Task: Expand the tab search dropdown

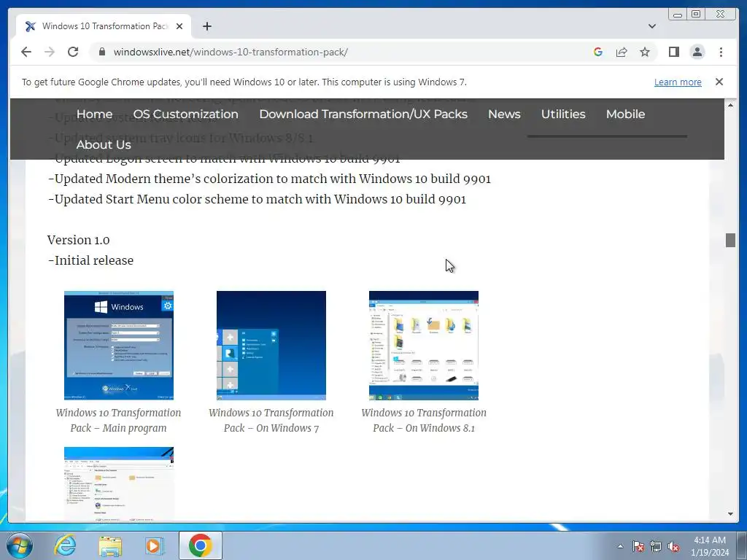Action: [651, 26]
